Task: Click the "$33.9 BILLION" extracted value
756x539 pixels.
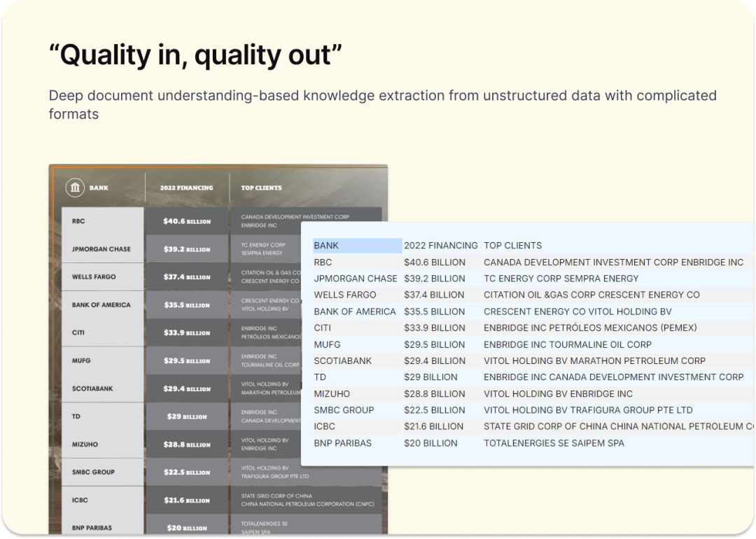Action: click(435, 328)
